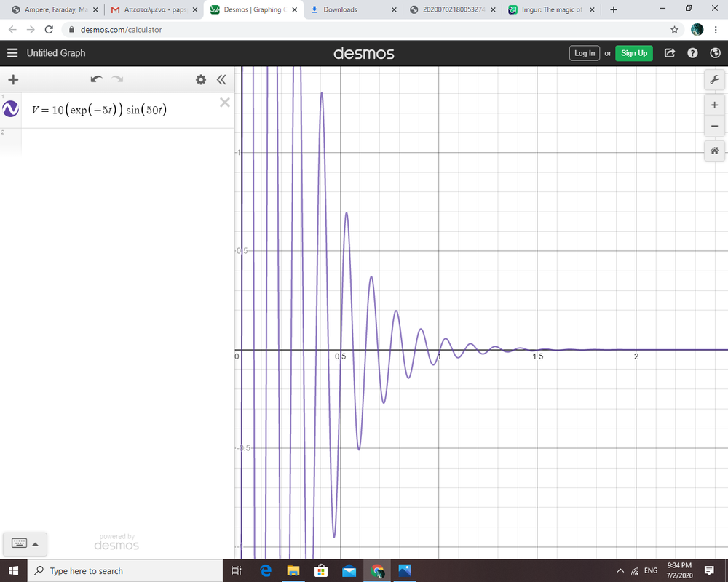Delete the V expression with the X
The width and height of the screenshot is (728, 582).
pyautogui.click(x=225, y=103)
